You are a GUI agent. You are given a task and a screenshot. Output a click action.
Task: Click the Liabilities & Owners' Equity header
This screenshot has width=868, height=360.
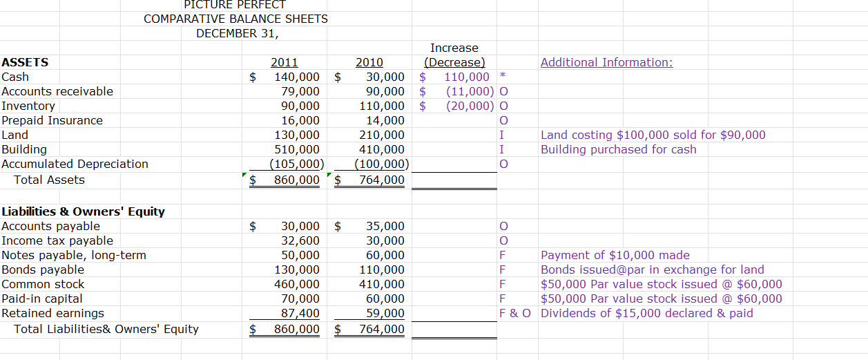pyautogui.click(x=83, y=211)
